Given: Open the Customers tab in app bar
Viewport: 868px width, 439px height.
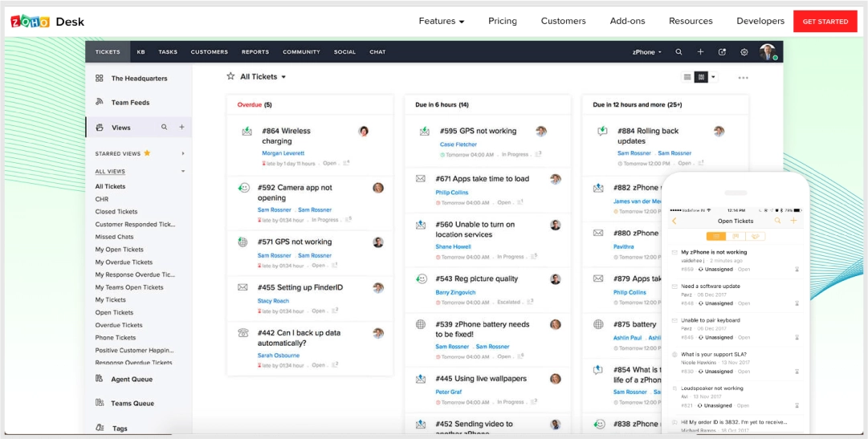Looking at the screenshot, I should click(210, 52).
